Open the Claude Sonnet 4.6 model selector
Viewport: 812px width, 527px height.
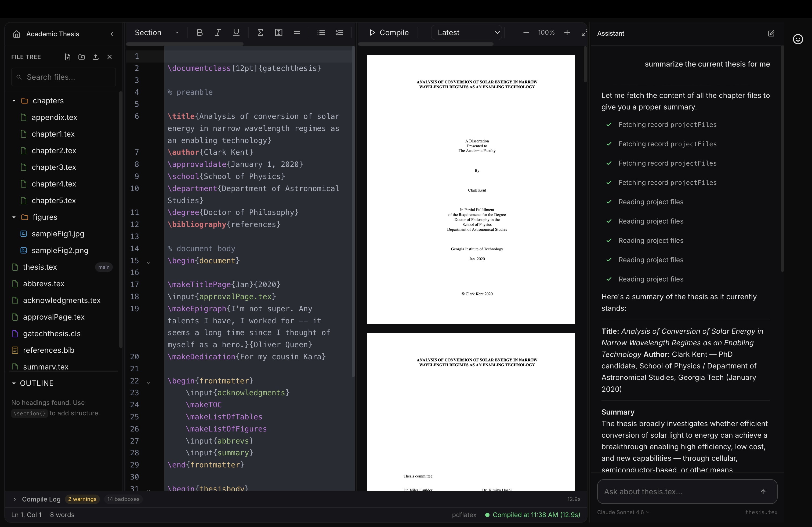[623, 512]
